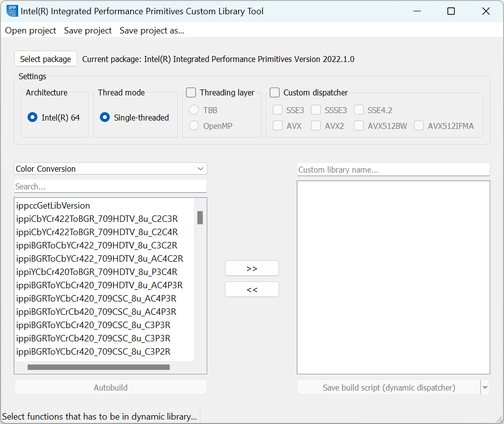Image resolution: width=504 pixels, height=424 pixels.
Task: Click the add functions >> button
Action: point(252,269)
